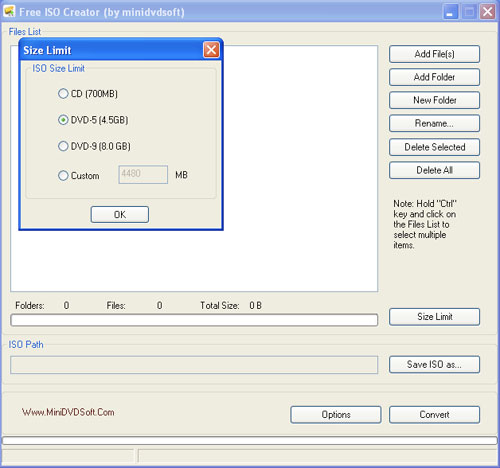Click the Files: count label
This screenshot has height=468, width=500.
(116, 305)
